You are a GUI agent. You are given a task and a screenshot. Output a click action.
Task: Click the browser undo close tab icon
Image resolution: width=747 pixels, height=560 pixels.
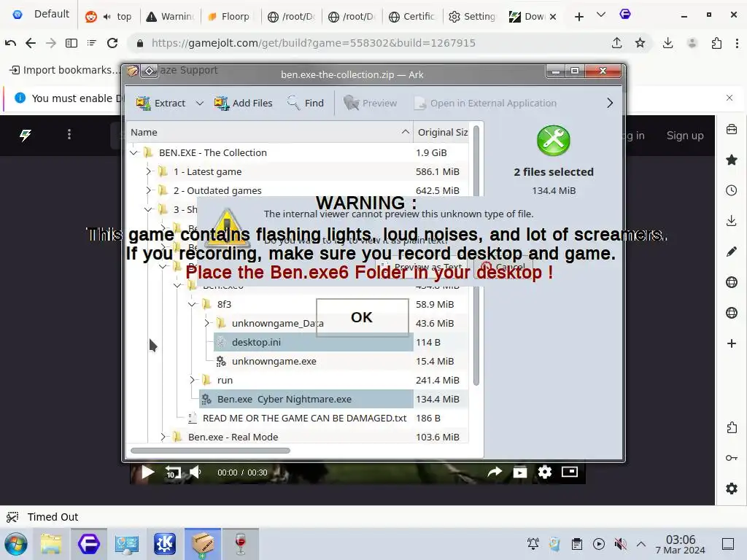coord(10,43)
